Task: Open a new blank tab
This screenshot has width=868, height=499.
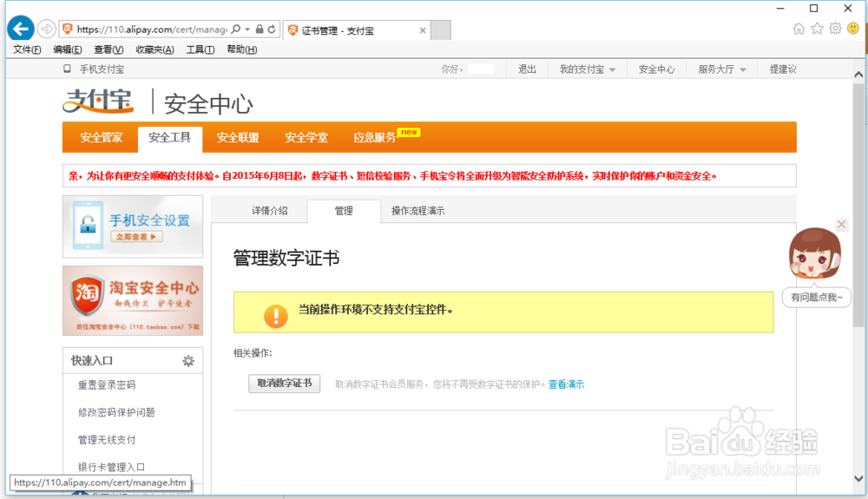Action: [x=441, y=30]
